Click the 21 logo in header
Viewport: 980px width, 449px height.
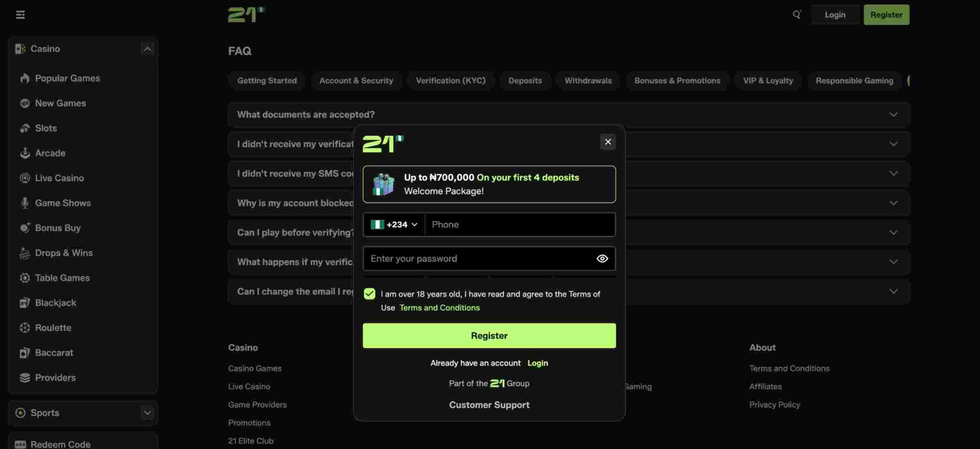click(246, 14)
